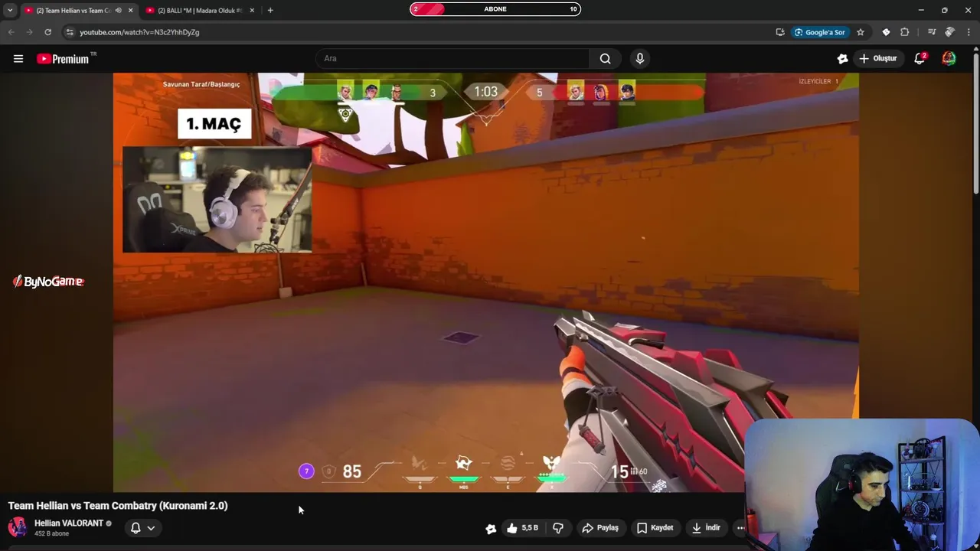Open YouTube notifications bell
The height and width of the screenshot is (551, 980).
pos(920,59)
